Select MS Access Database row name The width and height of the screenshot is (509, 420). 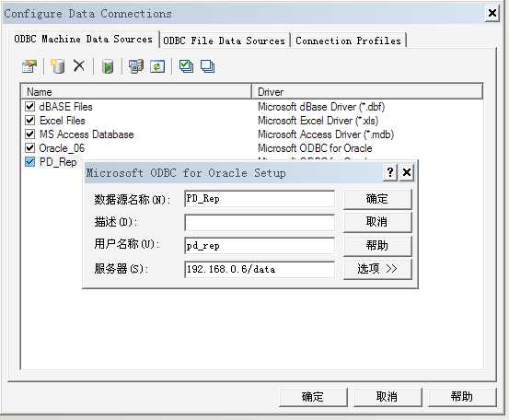click(87, 134)
